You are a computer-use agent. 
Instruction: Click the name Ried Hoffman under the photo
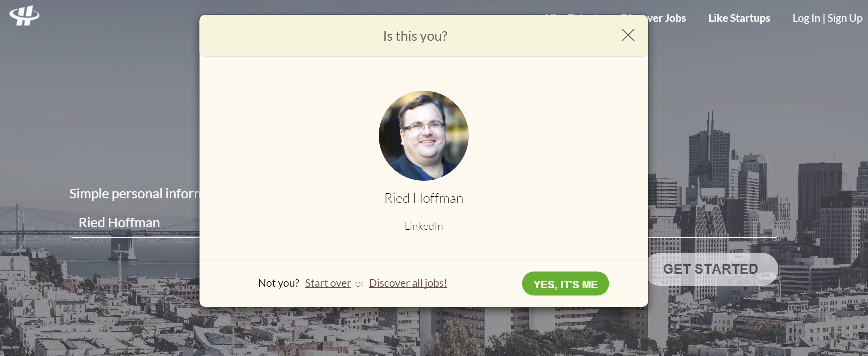(x=424, y=198)
